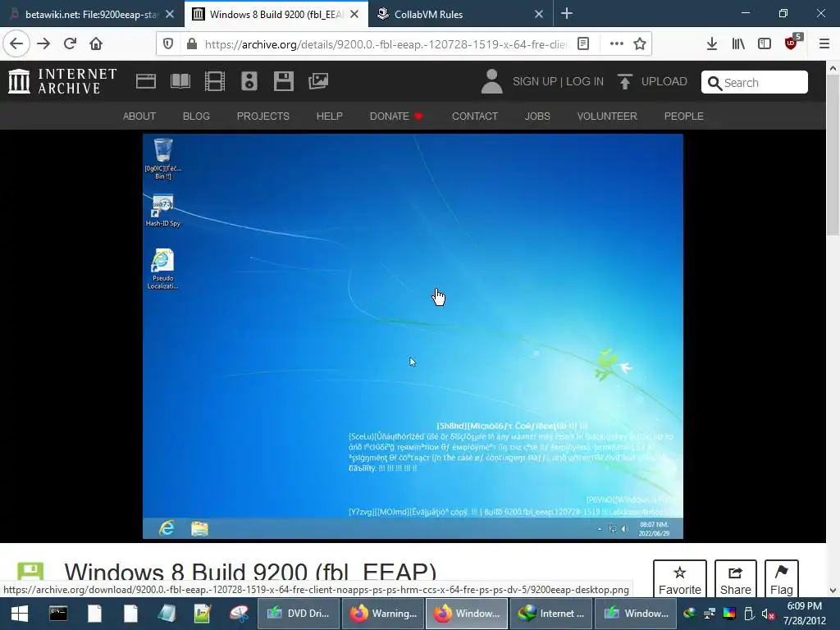The height and width of the screenshot is (630, 840).
Task: Bookmark this page with the star icon
Action: [x=640, y=44]
